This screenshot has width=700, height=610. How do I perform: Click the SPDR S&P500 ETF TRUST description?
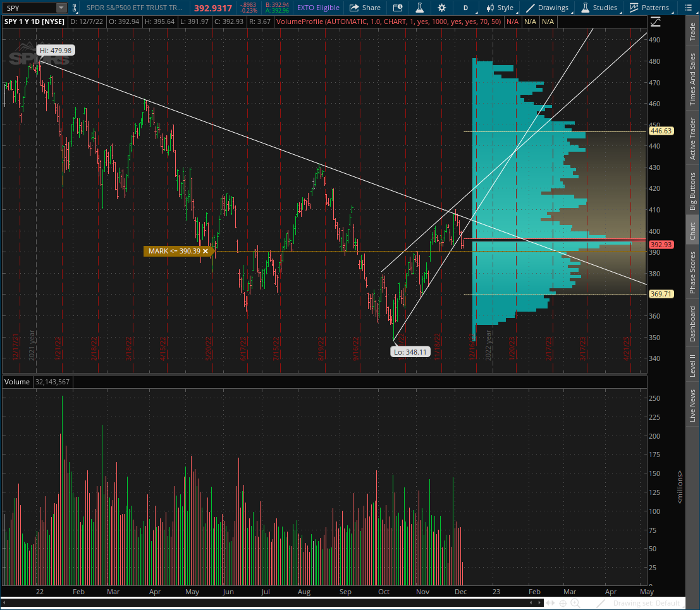(x=135, y=8)
